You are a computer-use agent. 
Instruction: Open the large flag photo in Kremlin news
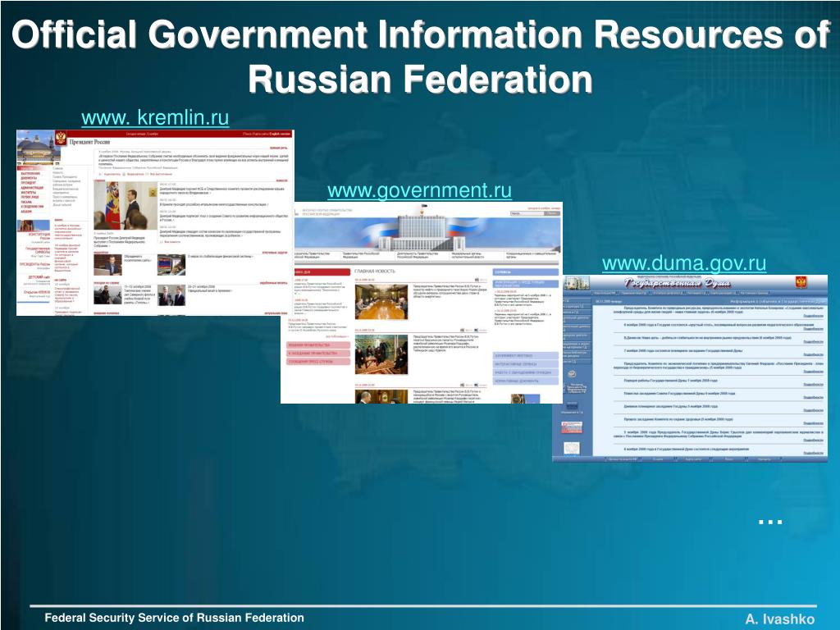[126, 206]
